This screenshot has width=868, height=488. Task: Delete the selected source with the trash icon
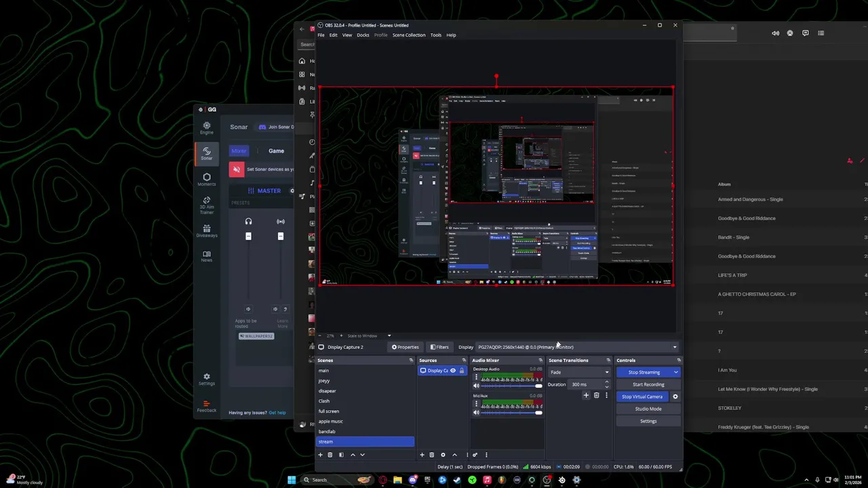431,455
